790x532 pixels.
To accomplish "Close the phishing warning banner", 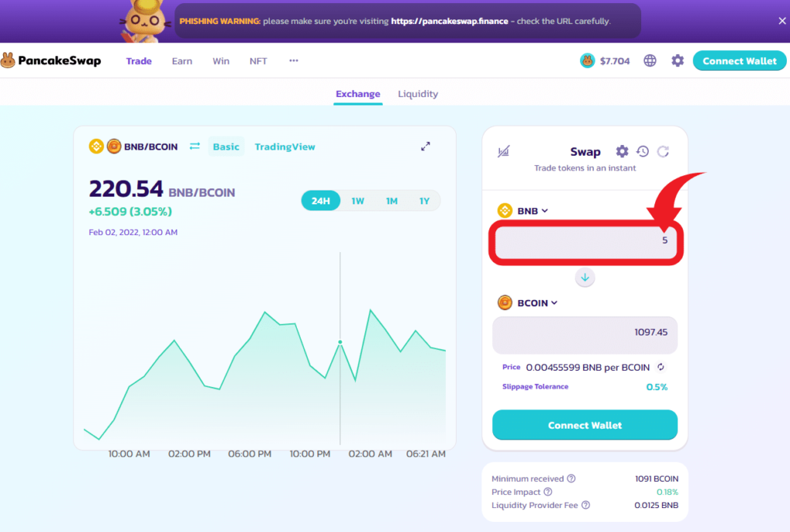I will tap(782, 21).
